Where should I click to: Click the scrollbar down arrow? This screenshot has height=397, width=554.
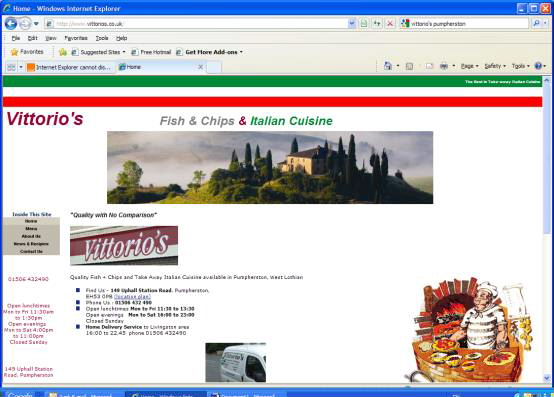click(x=547, y=378)
